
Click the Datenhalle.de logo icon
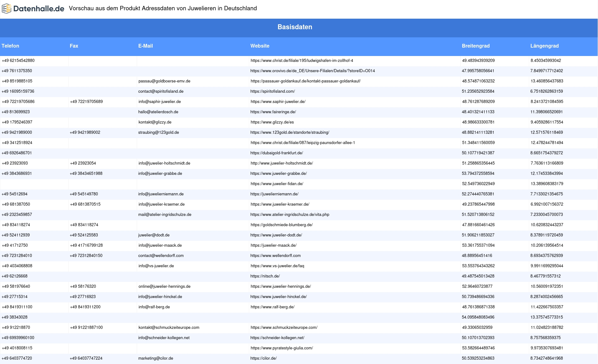tap(7, 9)
